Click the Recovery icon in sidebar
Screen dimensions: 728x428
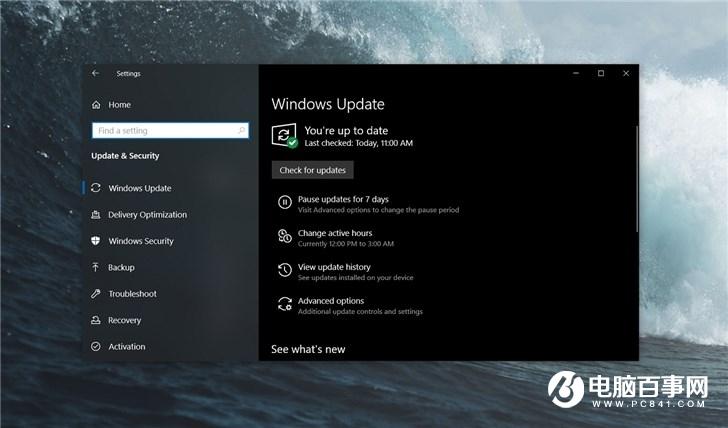pos(96,320)
